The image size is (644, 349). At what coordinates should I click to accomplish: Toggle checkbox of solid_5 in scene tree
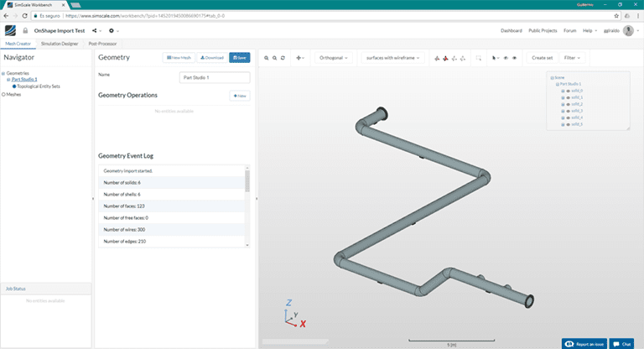563,124
